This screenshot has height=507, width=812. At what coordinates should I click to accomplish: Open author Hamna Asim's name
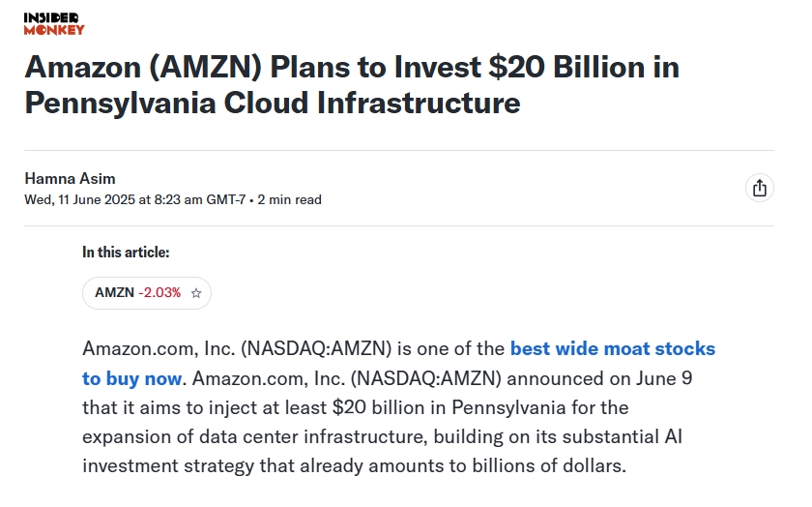pyautogui.click(x=70, y=178)
